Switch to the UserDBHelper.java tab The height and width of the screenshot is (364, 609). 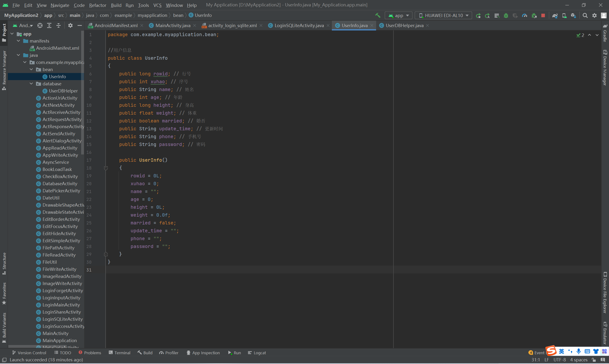[404, 25]
